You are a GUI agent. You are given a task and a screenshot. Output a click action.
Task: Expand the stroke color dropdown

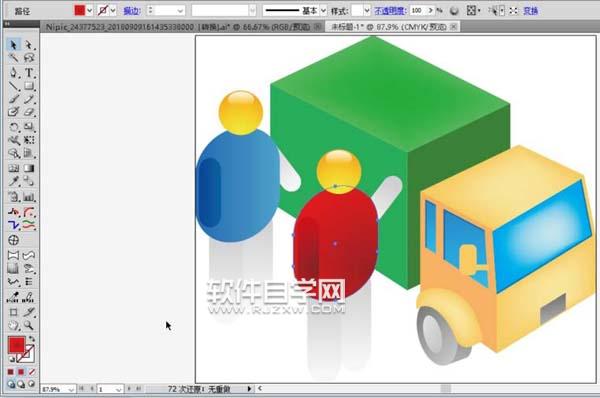(x=113, y=11)
